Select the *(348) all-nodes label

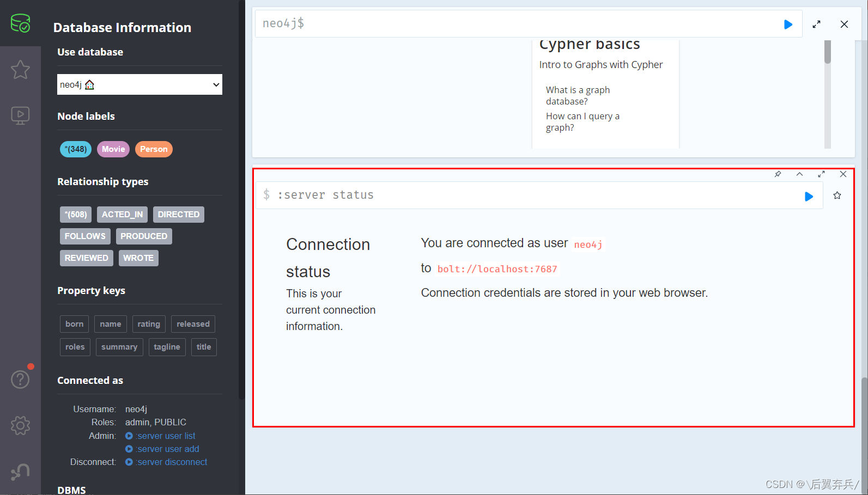76,149
